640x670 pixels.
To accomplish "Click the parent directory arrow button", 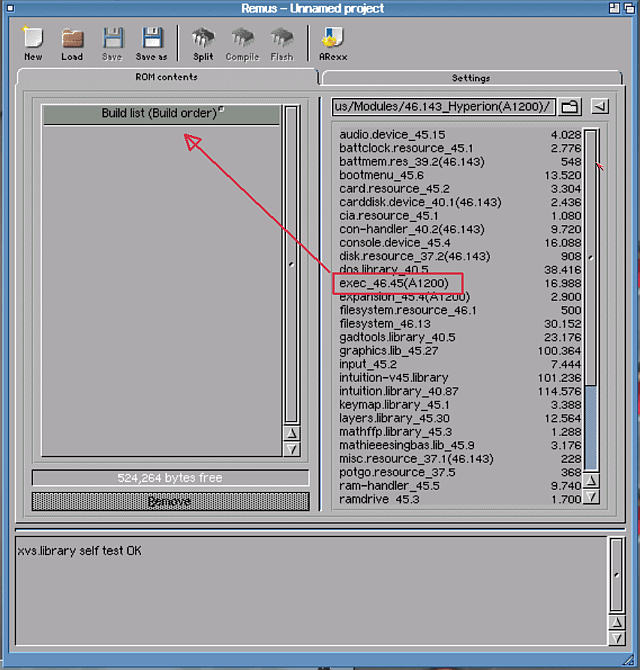I will click(599, 106).
